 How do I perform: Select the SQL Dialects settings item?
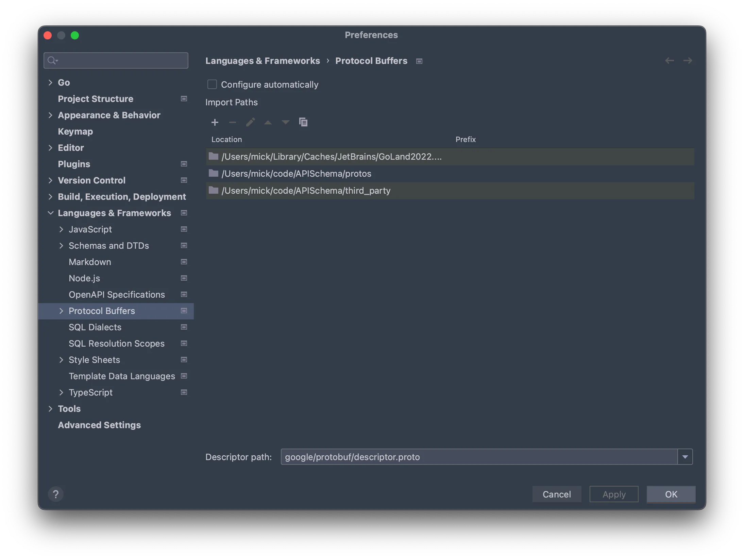[95, 327]
